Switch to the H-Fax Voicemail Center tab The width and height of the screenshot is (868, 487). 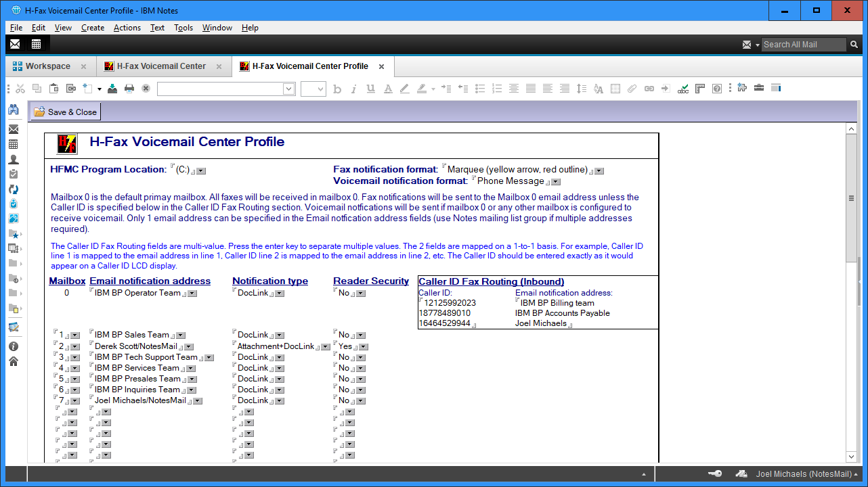tap(161, 66)
